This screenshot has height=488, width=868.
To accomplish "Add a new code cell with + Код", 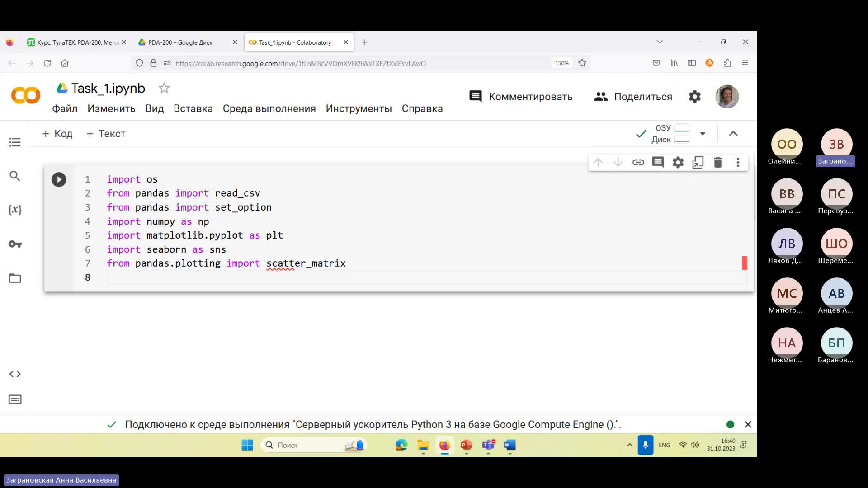I will point(57,134).
